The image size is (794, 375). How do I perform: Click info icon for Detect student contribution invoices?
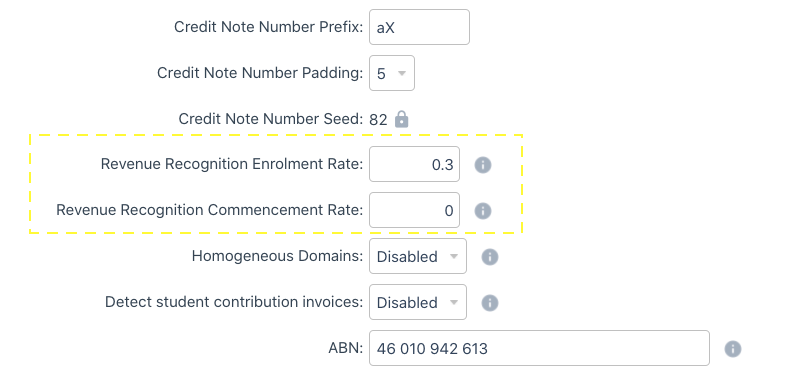(490, 303)
